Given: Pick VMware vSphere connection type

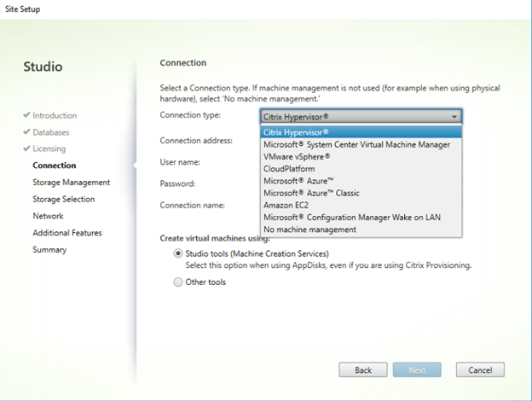Looking at the screenshot, I should tap(361, 156).
